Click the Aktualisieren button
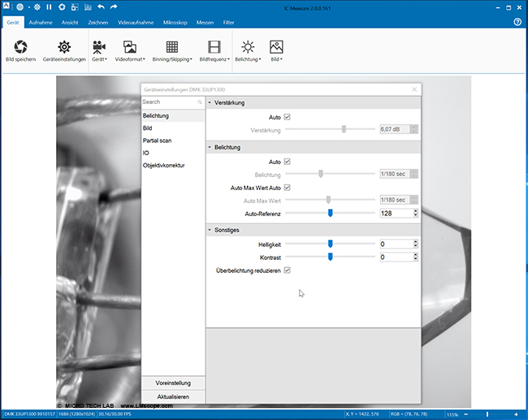Screen dimensions: 528x420 [173, 396]
